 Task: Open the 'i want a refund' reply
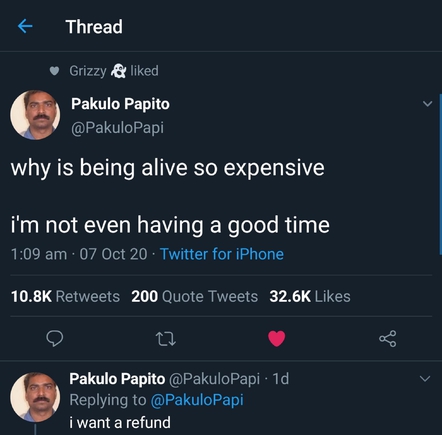(x=120, y=422)
